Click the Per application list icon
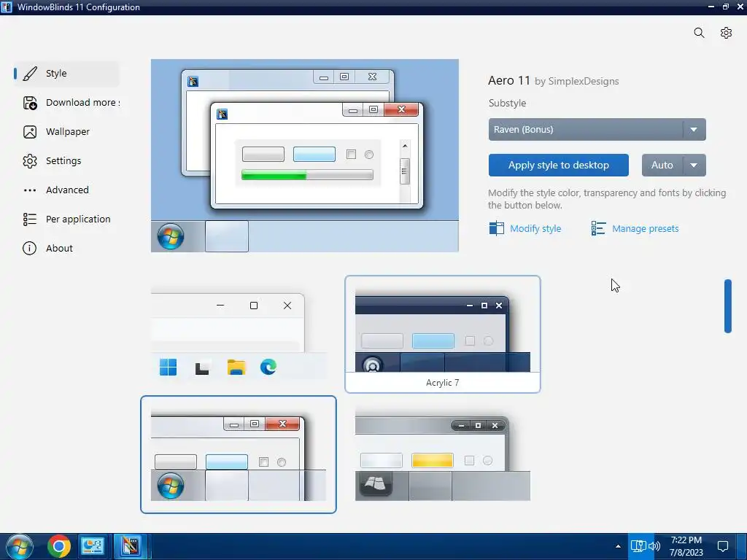The width and height of the screenshot is (747, 560). 29,219
